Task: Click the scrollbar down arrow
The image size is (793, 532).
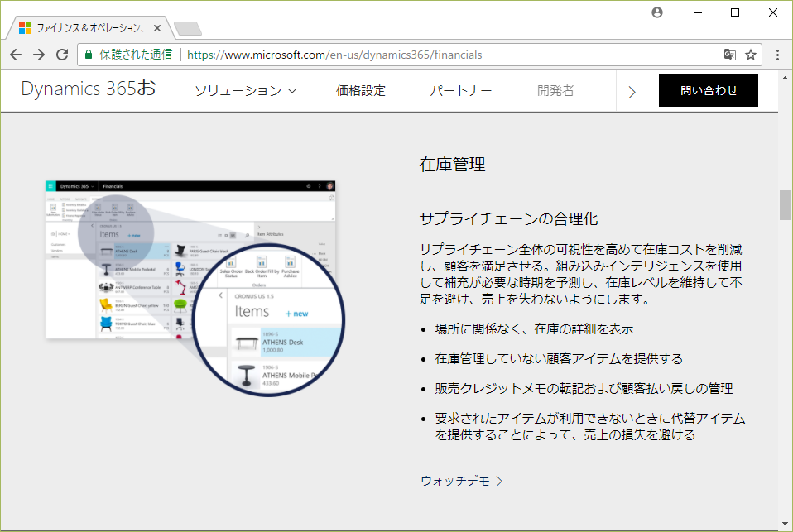Action: click(x=785, y=524)
